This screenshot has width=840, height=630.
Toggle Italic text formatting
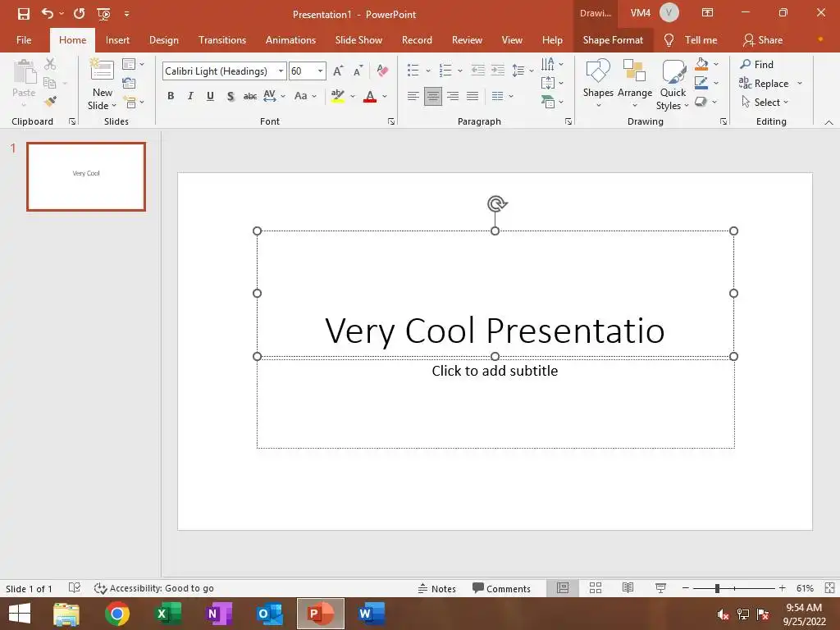coord(190,96)
